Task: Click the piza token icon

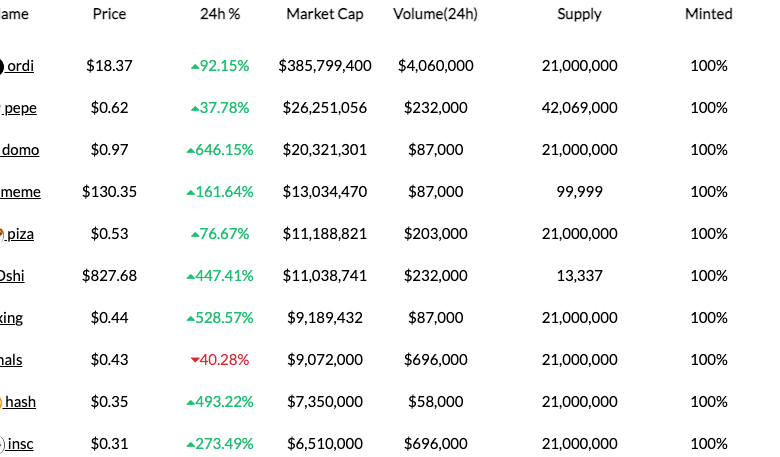Action: tap(2, 234)
